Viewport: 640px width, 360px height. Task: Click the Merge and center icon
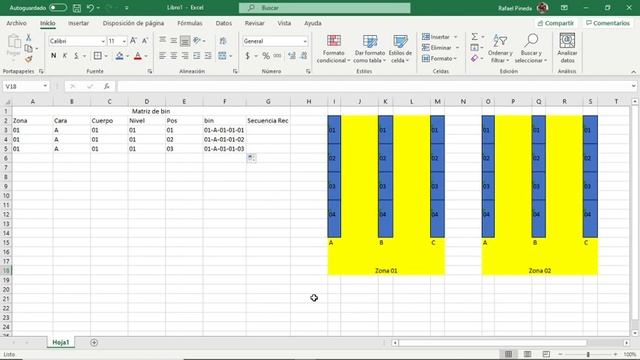click(x=222, y=56)
